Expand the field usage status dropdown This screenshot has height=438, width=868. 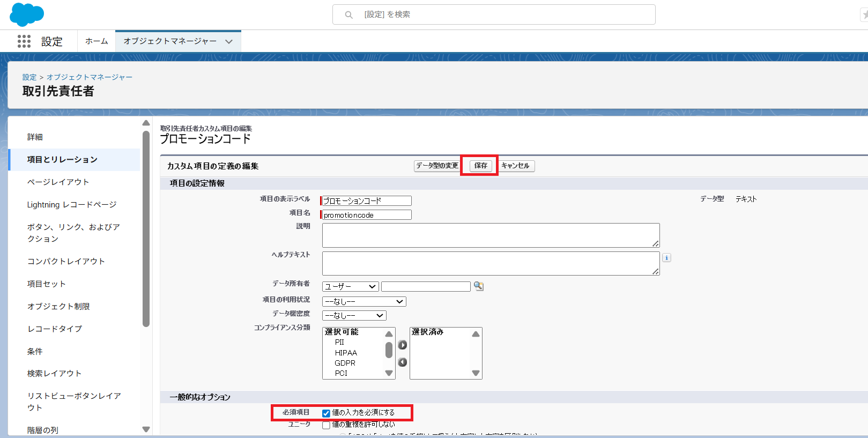coord(363,302)
